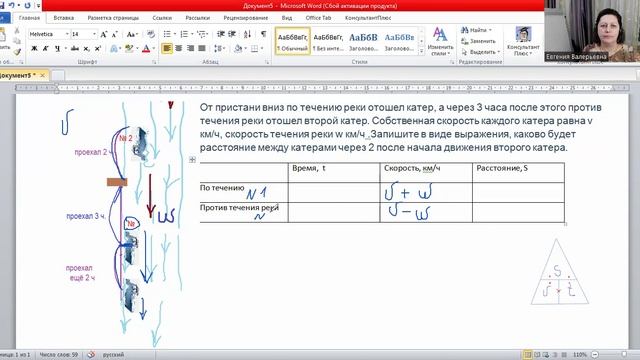Click Выделить button
Viewport: 640px width, 360px height.
click(x=480, y=52)
